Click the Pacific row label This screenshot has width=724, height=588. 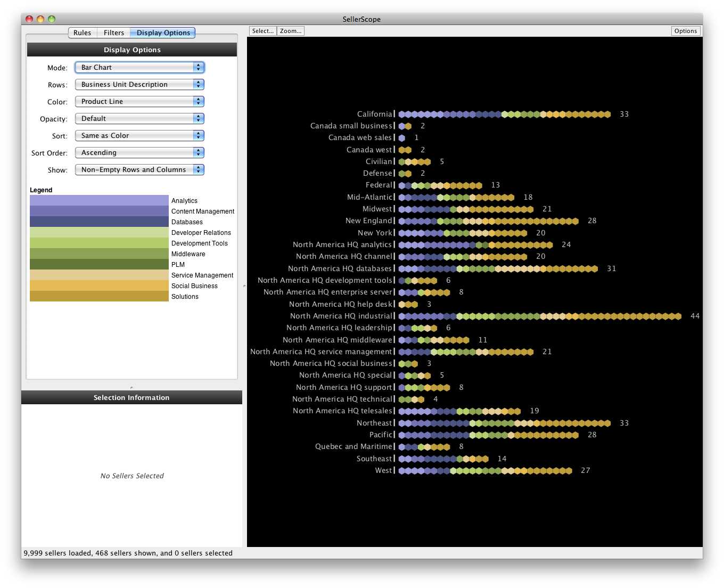(x=381, y=435)
